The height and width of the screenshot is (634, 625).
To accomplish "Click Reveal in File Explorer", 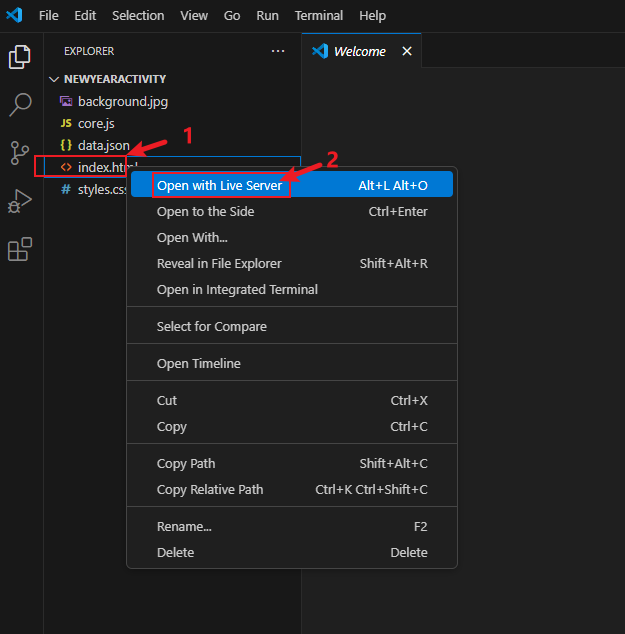I will click(x=219, y=263).
